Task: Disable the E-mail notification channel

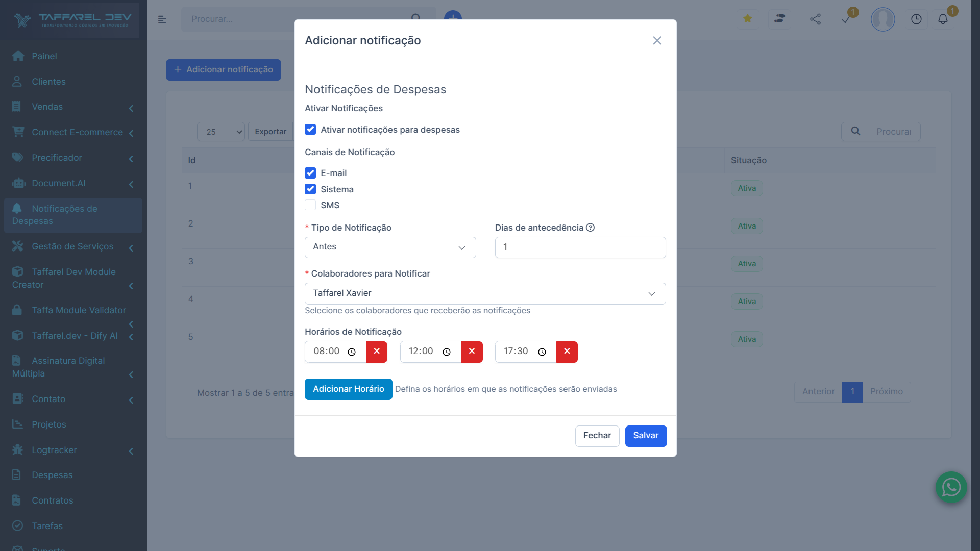Action: 310,173
